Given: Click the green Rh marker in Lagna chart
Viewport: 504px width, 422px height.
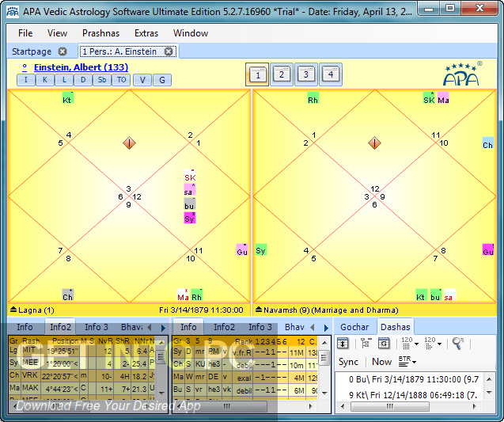Looking at the screenshot, I should [196, 295].
